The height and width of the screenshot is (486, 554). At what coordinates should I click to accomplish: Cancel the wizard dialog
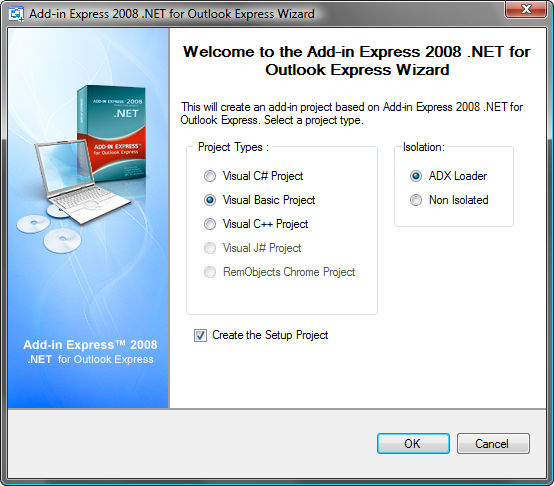(x=493, y=444)
